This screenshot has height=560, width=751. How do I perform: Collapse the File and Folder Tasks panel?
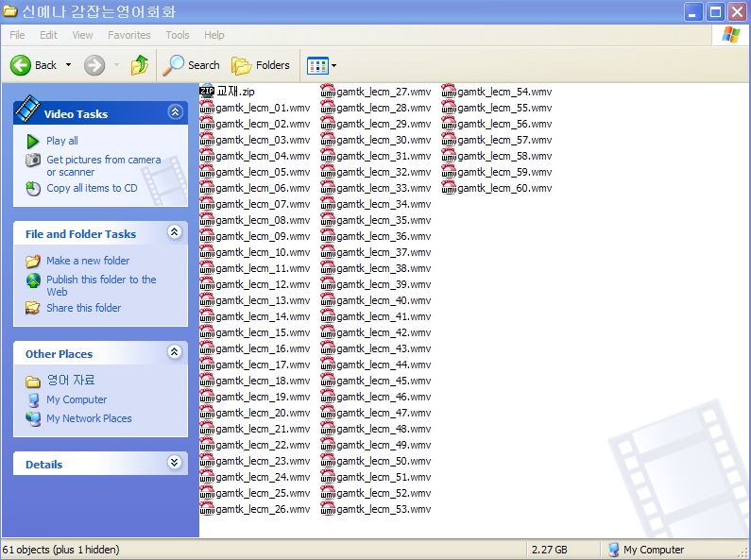(175, 232)
